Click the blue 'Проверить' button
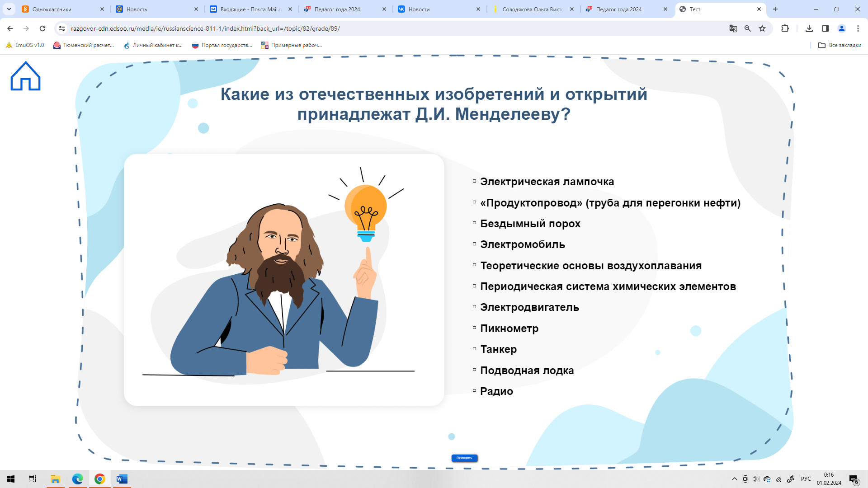 (464, 458)
